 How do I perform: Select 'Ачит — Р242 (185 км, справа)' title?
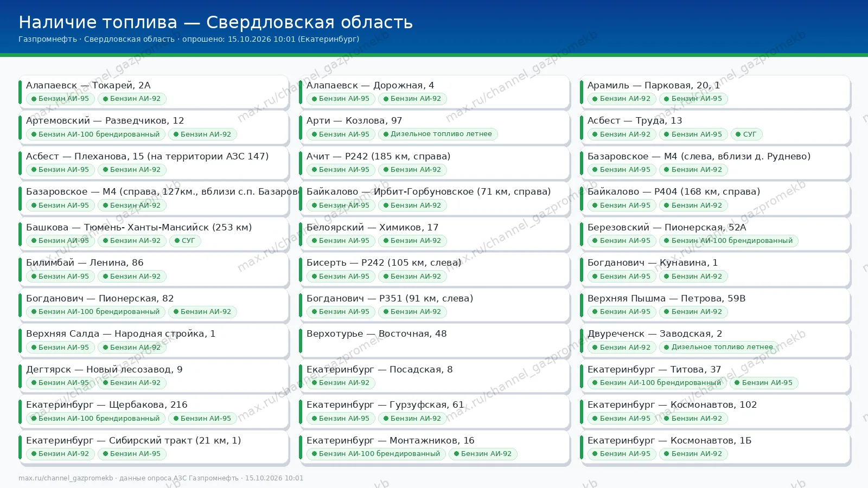(x=379, y=156)
